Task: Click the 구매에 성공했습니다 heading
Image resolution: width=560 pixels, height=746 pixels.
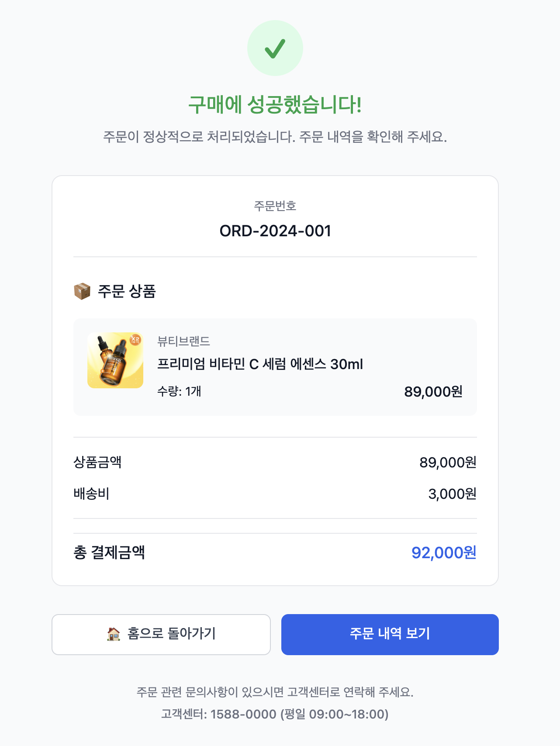Action: 275,105
